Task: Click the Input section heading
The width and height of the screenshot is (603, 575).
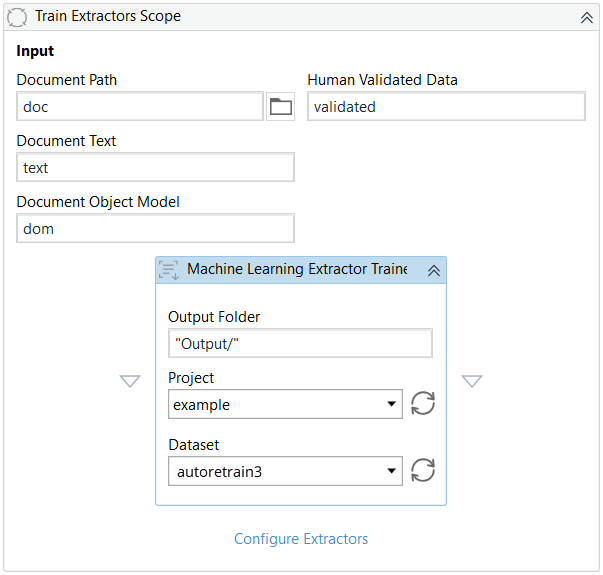Action: (36, 51)
